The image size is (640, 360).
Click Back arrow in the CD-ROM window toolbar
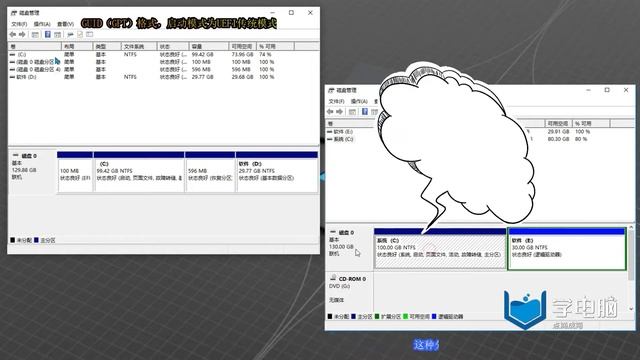pyautogui.click(x=330, y=112)
